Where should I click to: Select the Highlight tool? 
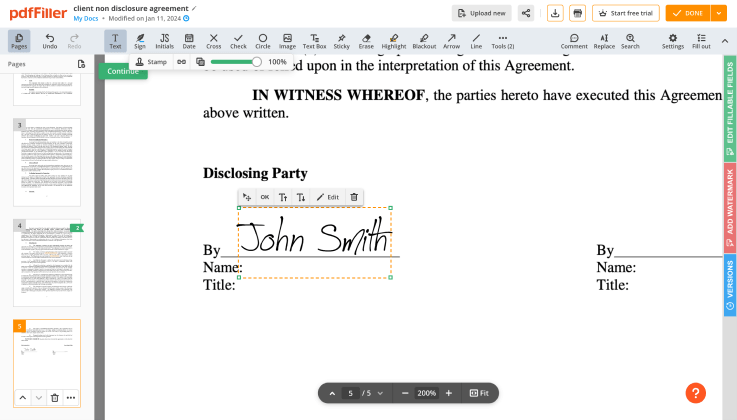394,41
